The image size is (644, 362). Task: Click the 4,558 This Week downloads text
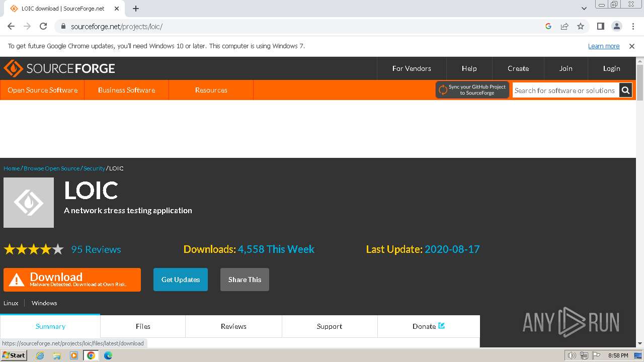point(276,249)
